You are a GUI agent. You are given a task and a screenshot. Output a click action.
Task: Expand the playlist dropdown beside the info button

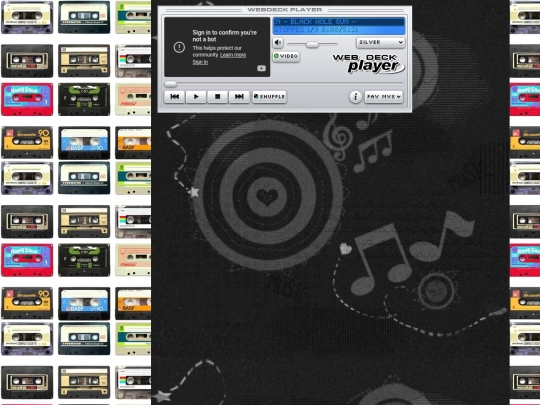[x=384, y=97]
